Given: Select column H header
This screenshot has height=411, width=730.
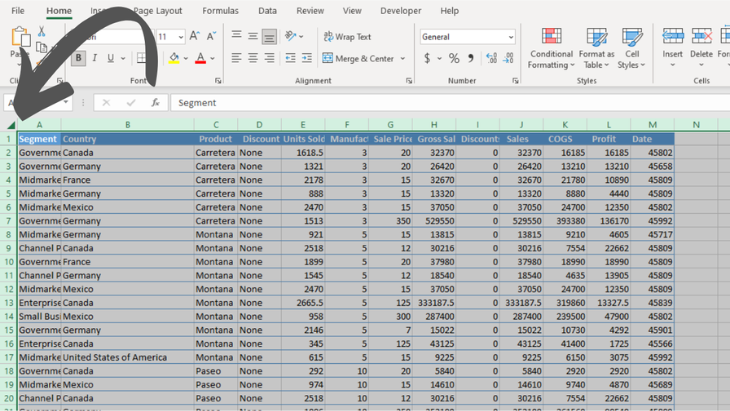Looking at the screenshot, I should [x=434, y=125].
